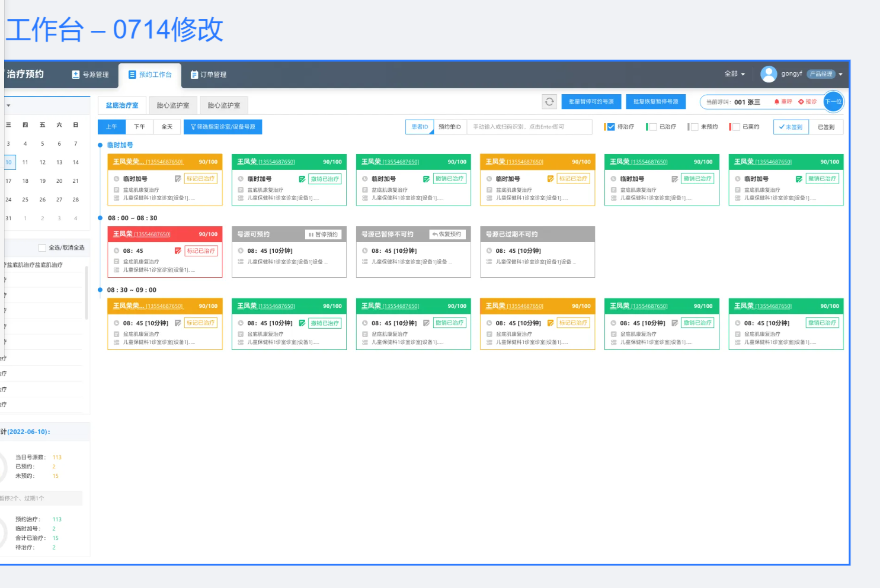Tick the 全选/取消全选 checkbox
This screenshot has height=588, width=880.
(x=42, y=248)
